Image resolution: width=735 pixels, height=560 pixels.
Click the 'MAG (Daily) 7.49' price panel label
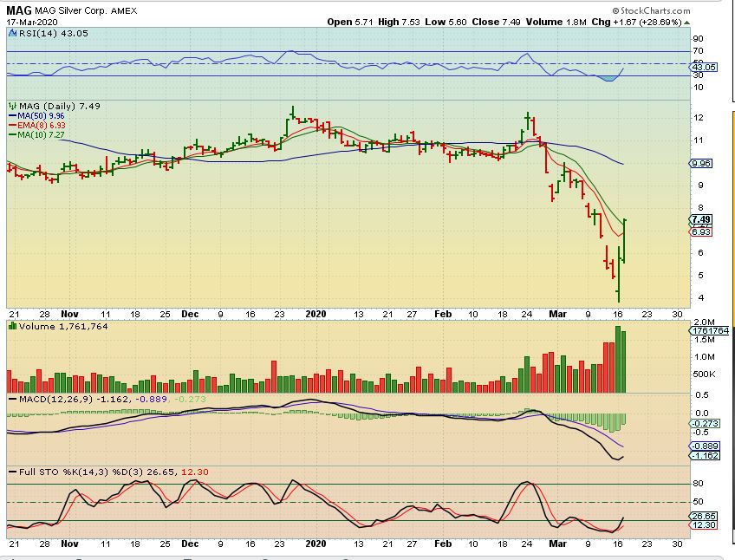click(x=60, y=106)
